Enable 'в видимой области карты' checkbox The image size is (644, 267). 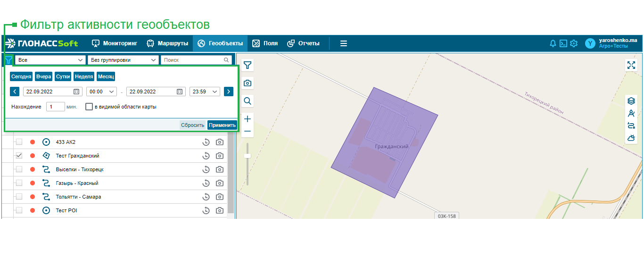point(89,107)
